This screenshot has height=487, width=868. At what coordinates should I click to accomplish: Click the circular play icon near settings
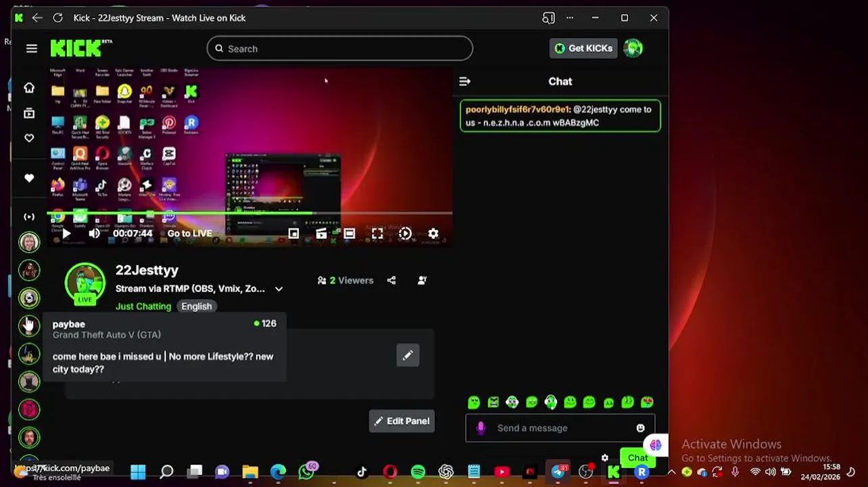pyautogui.click(x=405, y=233)
